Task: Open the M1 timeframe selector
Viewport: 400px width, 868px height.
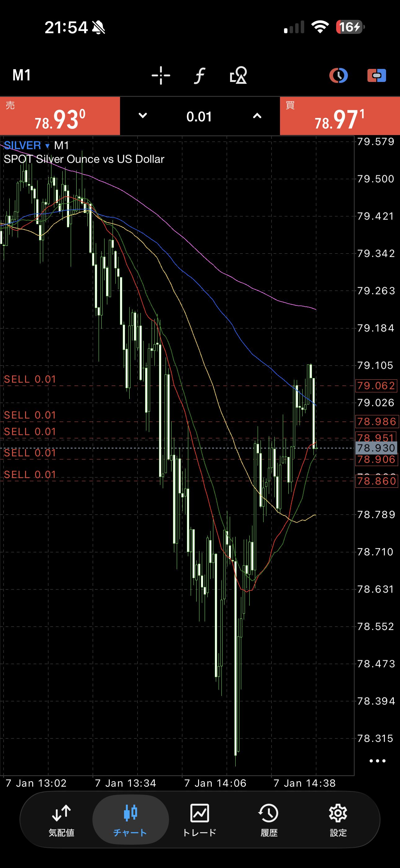Action: click(22, 75)
